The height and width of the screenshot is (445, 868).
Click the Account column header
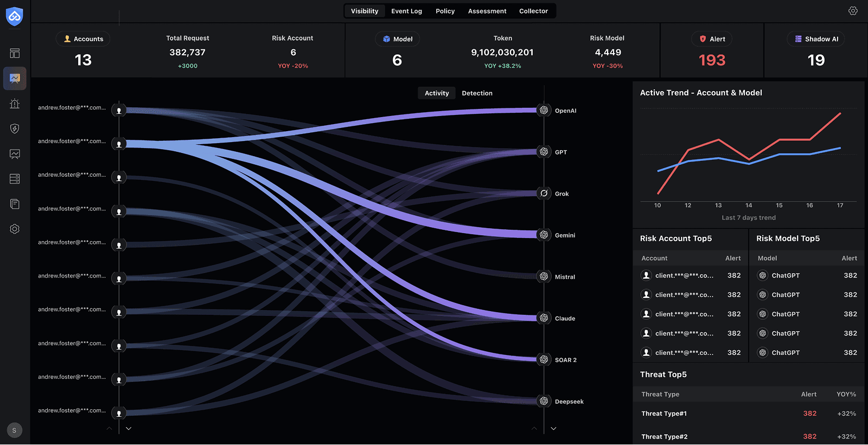(x=654, y=259)
